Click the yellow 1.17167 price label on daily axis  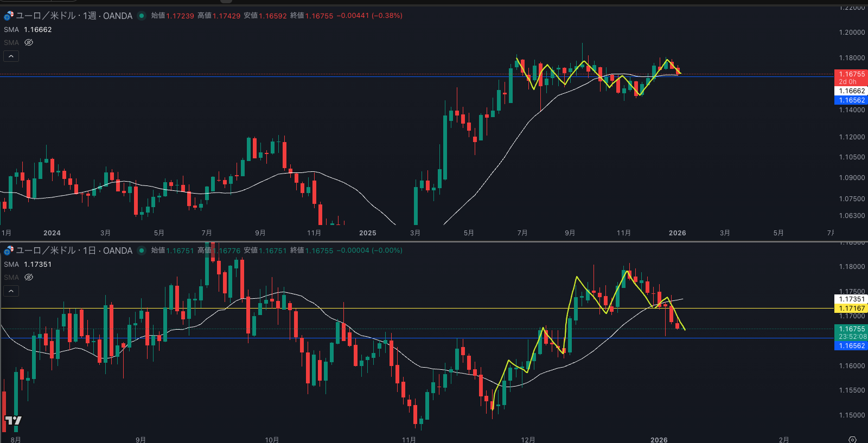(x=851, y=309)
